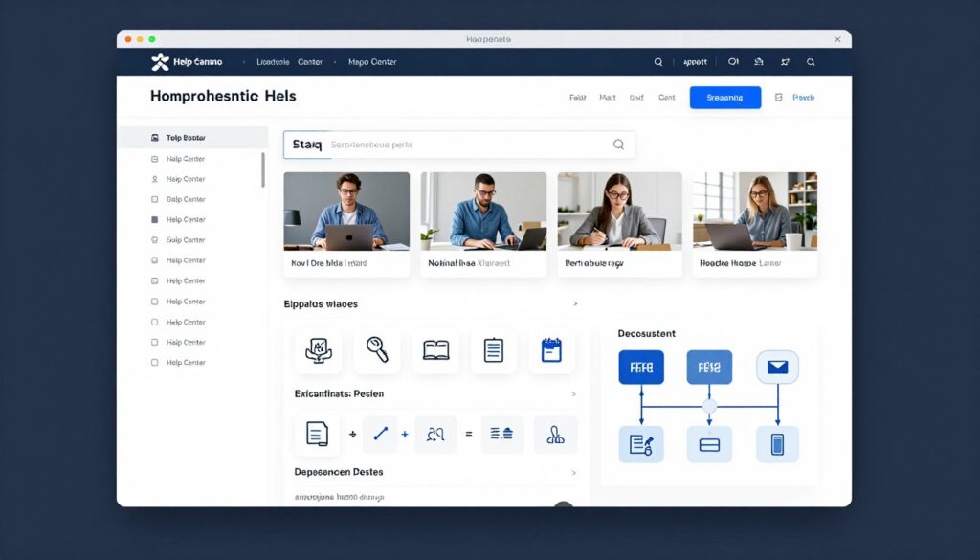Open the Kov l Ore bida card thumbnail
Viewport: 980px width, 560px height.
[346, 212]
